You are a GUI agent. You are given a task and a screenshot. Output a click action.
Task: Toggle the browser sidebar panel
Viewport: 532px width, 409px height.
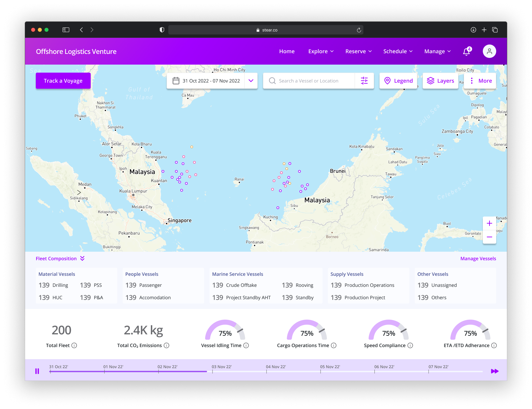coord(66,30)
